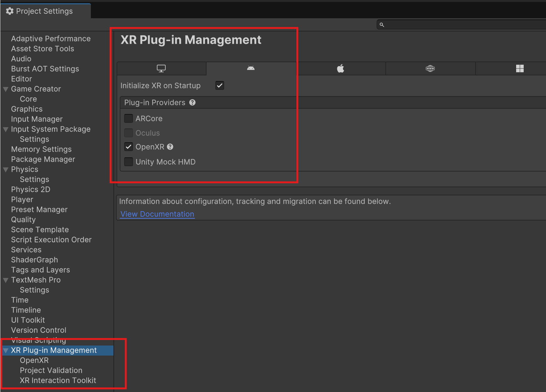Screen dimensions: 546x392
Task: Open the Player settings category
Action: (22, 199)
